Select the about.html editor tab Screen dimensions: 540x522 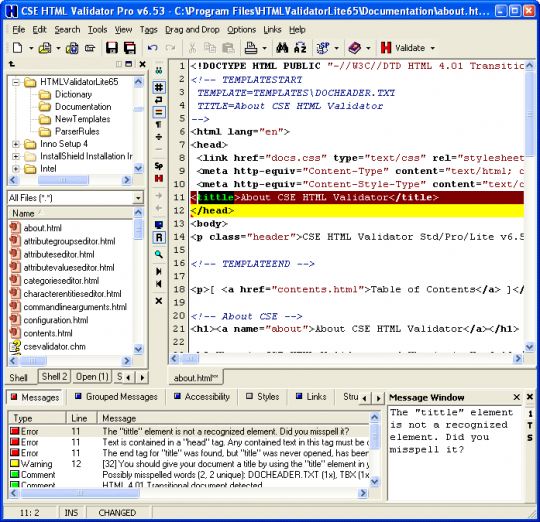(x=196, y=378)
